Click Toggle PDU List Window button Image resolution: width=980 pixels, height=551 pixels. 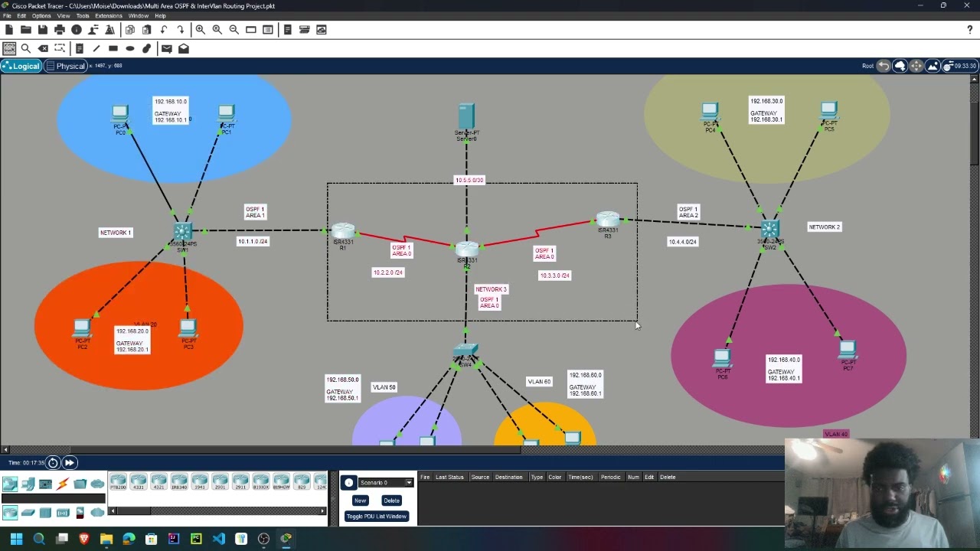tap(376, 517)
